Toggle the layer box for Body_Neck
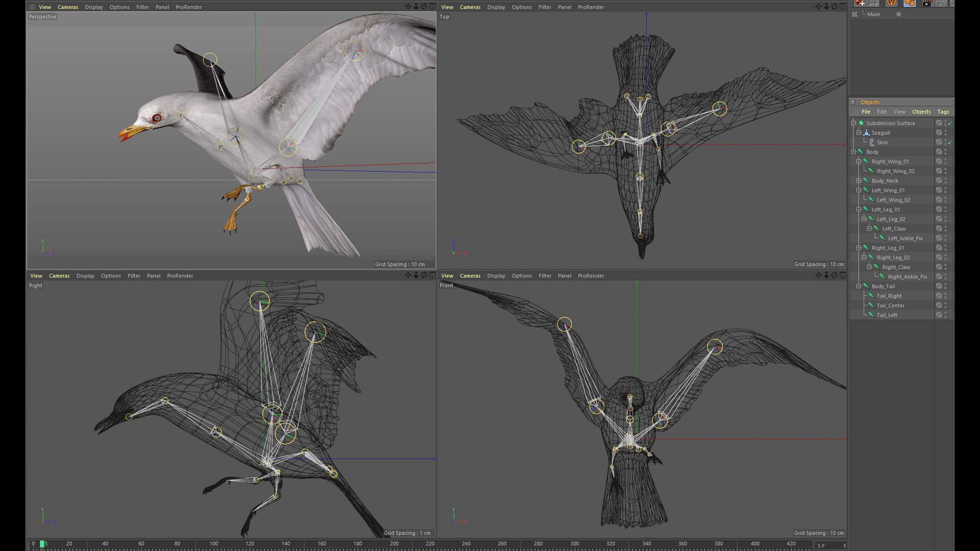Viewport: 980px width, 551px height. (x=939, y=181)
